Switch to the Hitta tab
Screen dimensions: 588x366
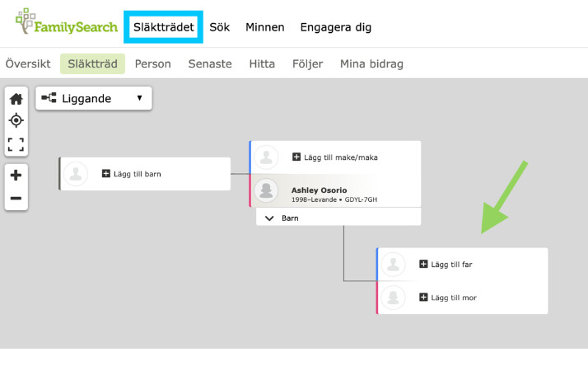click(x=262, y=63)
